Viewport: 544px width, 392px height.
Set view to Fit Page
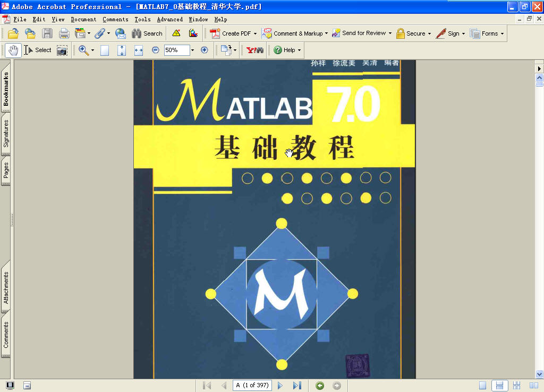point(122,50)
